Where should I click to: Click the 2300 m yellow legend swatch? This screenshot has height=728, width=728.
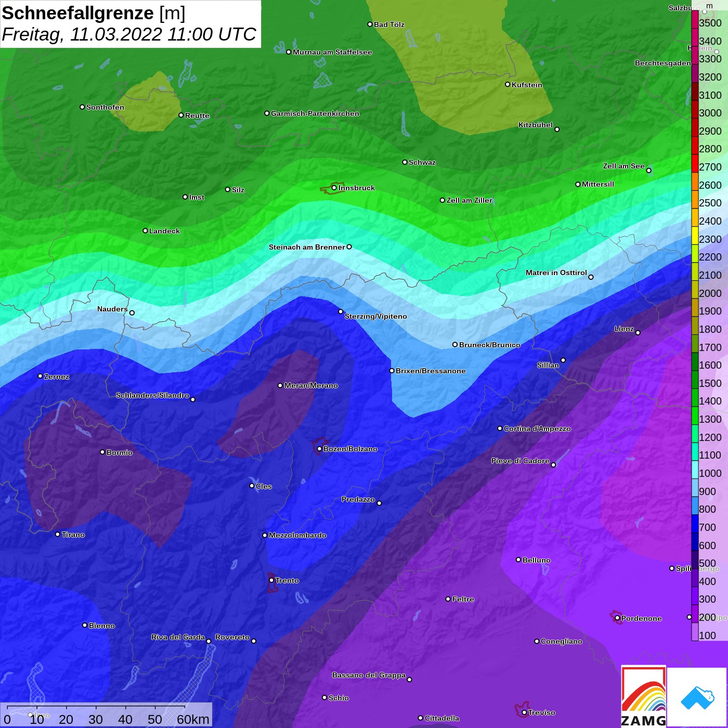coord(695,236)
